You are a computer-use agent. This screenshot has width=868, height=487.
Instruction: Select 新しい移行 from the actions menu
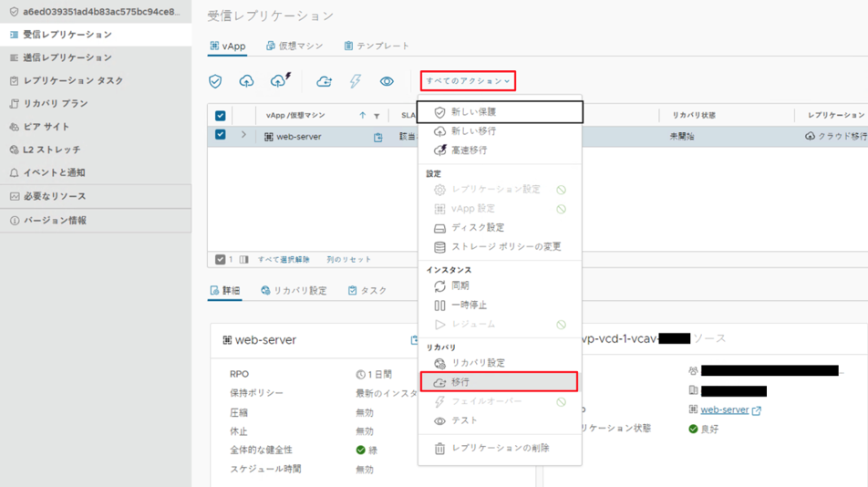click(500, 131)
